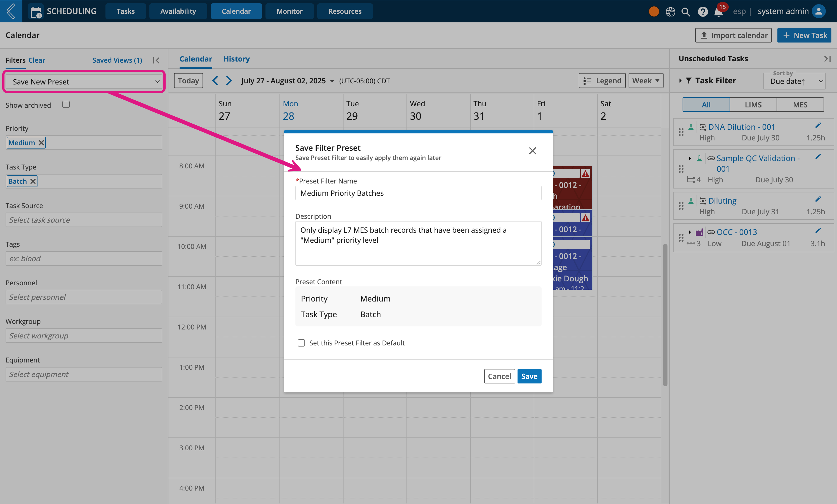Edit OCC - 0013 via the pencil icon
This screenshot has width=837, height=504.
click(x=818, y=230)
